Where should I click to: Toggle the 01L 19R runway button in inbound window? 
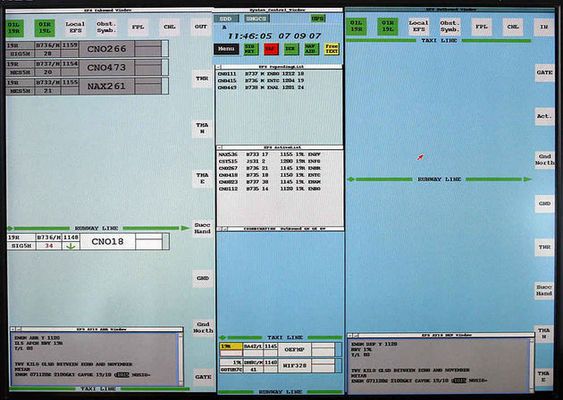point(15,28)
